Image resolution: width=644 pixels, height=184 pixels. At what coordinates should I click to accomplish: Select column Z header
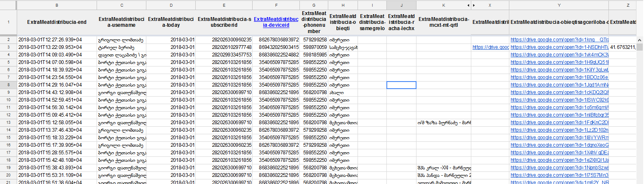pyautogui.click(x=627, y=5)
